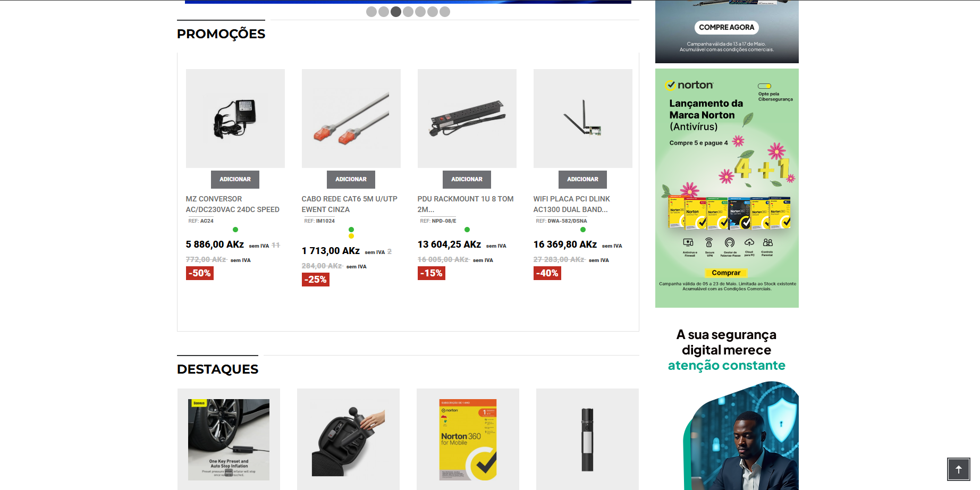Click the Norton logo in the advertisement

click(689, 85)
